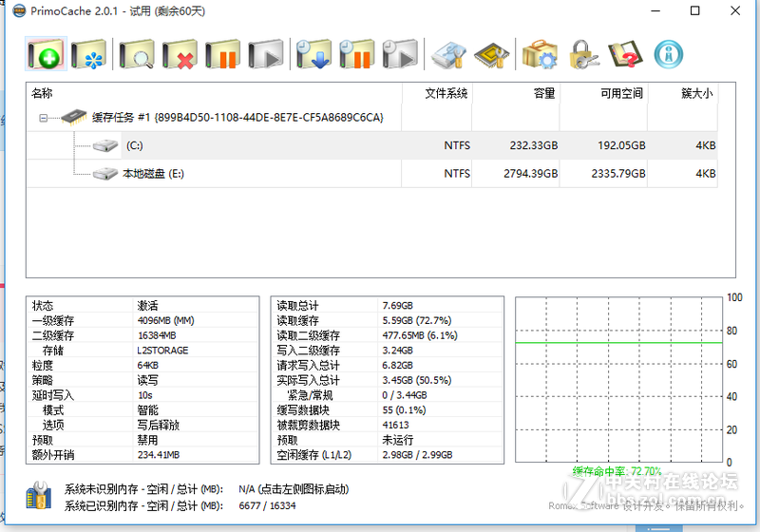Sort by 文件系统 column header
This screenshot has height=532, width=760.
[x=437, y=93]
